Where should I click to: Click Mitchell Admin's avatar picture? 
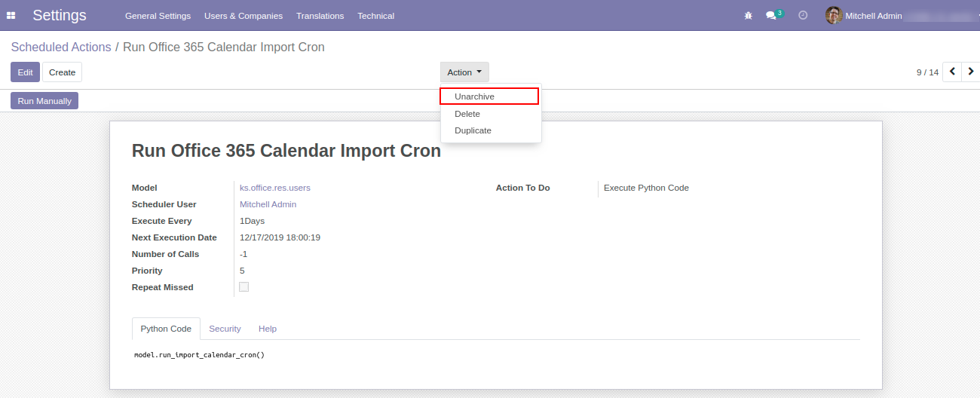pyautogui.click(x=833, y=16)
